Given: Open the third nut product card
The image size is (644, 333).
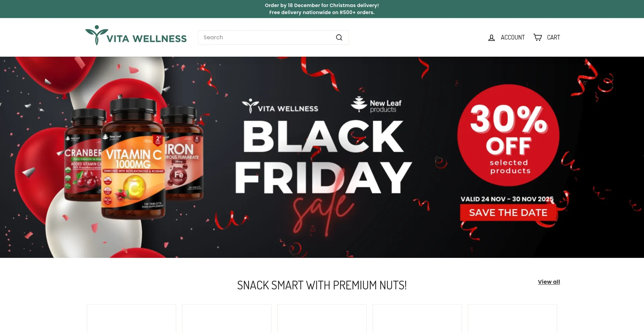Looking at the screenshot, I should point(322,319).
